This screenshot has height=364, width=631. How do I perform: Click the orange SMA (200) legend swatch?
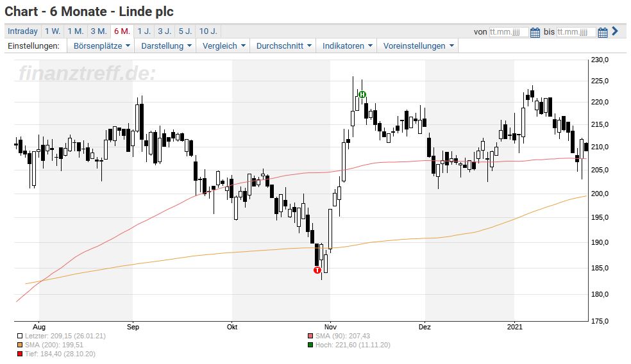(x=20, y=345)
